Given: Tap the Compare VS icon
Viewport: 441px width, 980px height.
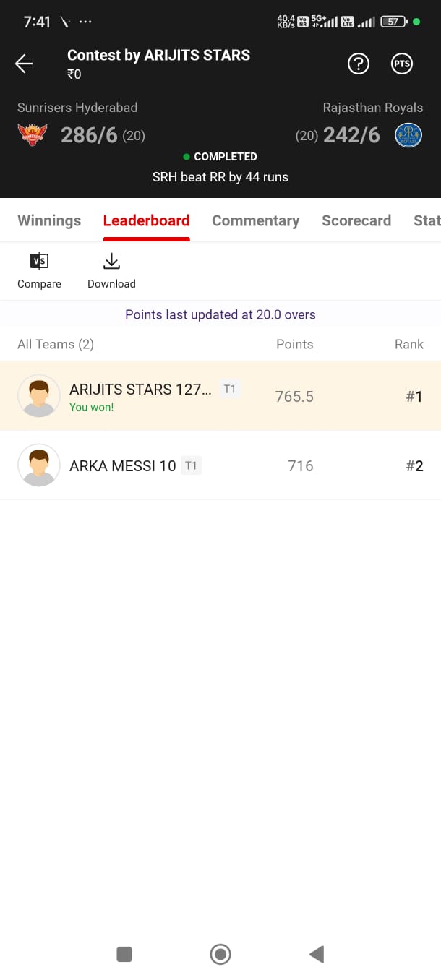Looking at the screenshot, I should (x=39, y=261).
